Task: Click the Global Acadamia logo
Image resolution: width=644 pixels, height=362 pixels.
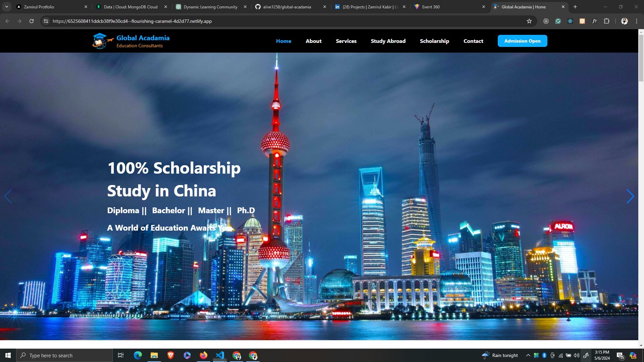Action: [131, 41]
